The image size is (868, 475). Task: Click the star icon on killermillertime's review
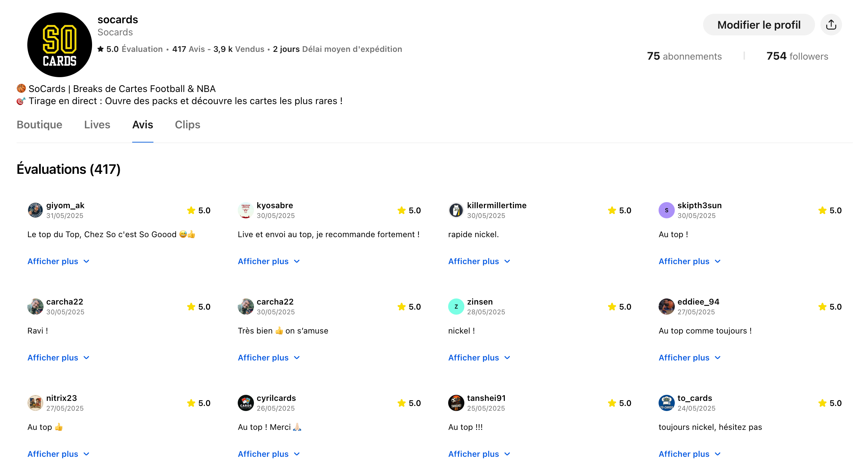point(612,210)
